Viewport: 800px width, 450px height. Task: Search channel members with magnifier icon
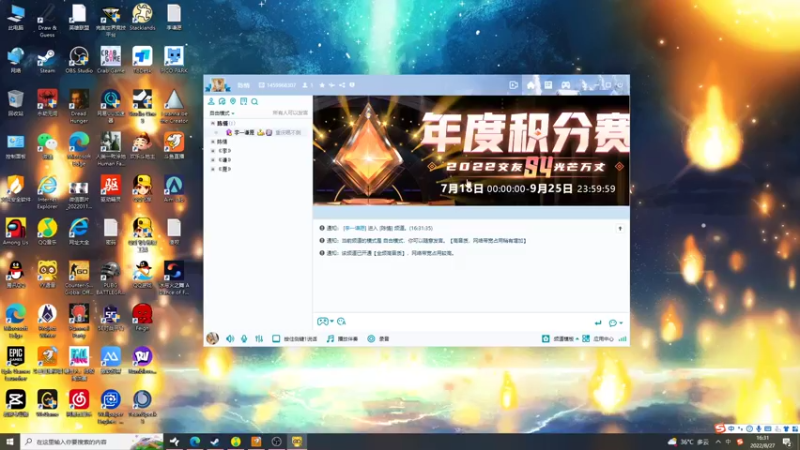point(255,102)
